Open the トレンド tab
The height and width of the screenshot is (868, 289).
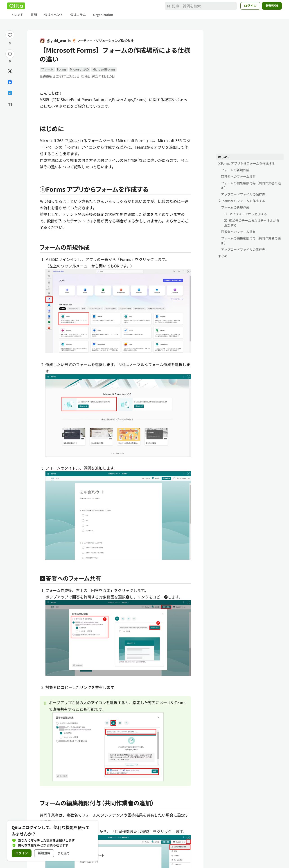click(17, 15)
